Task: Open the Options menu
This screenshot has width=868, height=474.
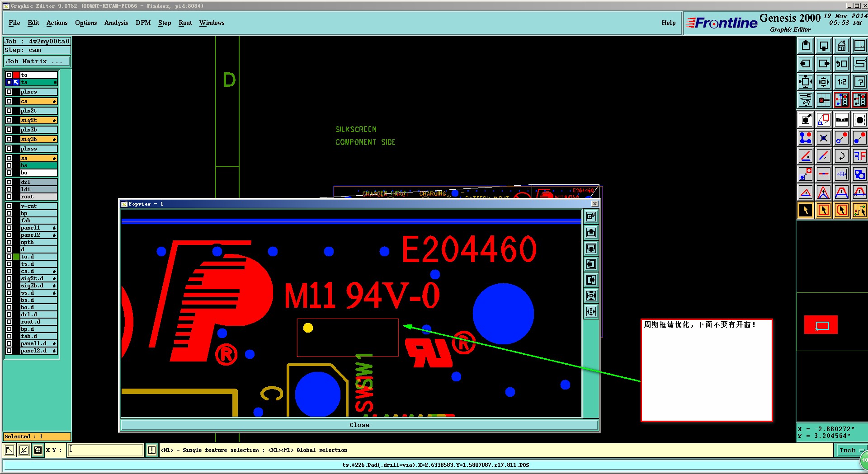Action: pos(86,23)
